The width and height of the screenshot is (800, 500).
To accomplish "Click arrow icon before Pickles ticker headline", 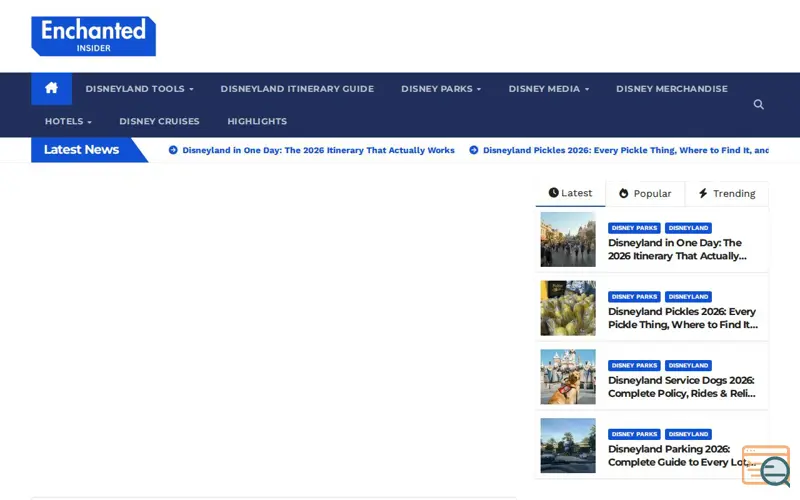I will [x=473, y=150].
